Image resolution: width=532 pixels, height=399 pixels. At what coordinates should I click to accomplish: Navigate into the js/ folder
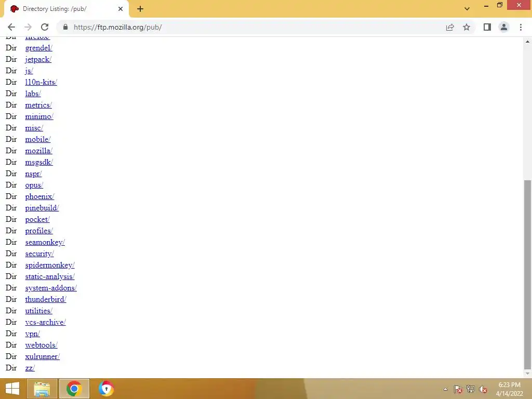click(29, 71)
